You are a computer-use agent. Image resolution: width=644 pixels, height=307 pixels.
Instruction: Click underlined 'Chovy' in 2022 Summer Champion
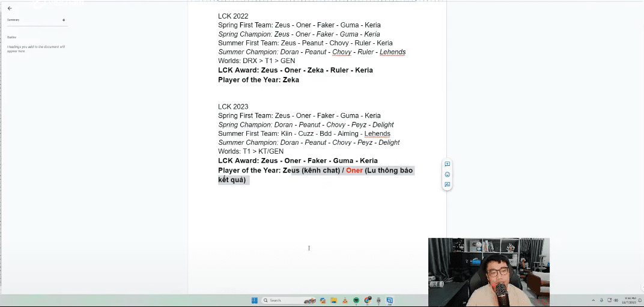pyautogui.click(x=342, y=52)
